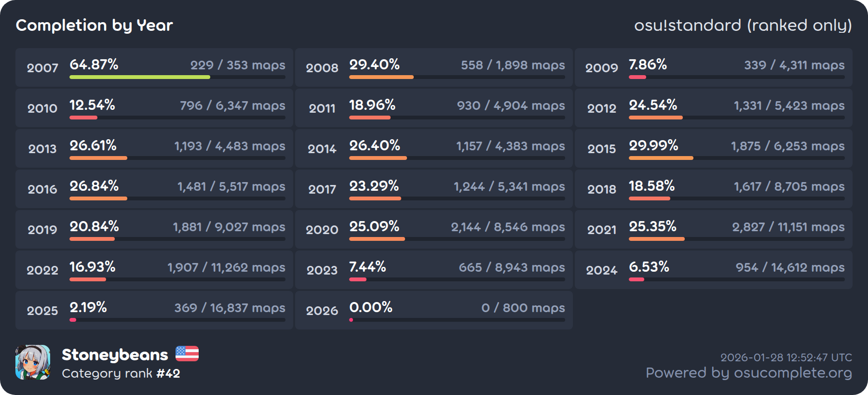Click the 2020 completion percentage 25.09%

(x=374, y=226)
